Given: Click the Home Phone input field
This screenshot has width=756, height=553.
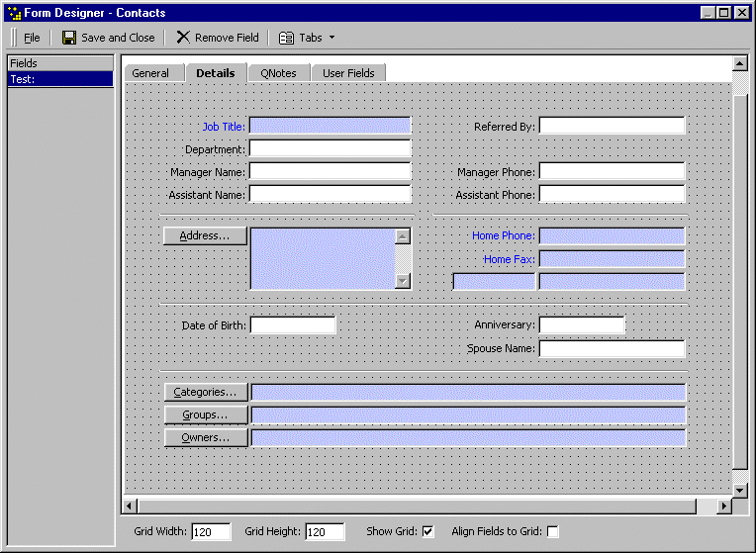Looking at the screenshot, I should pos(612,236).
